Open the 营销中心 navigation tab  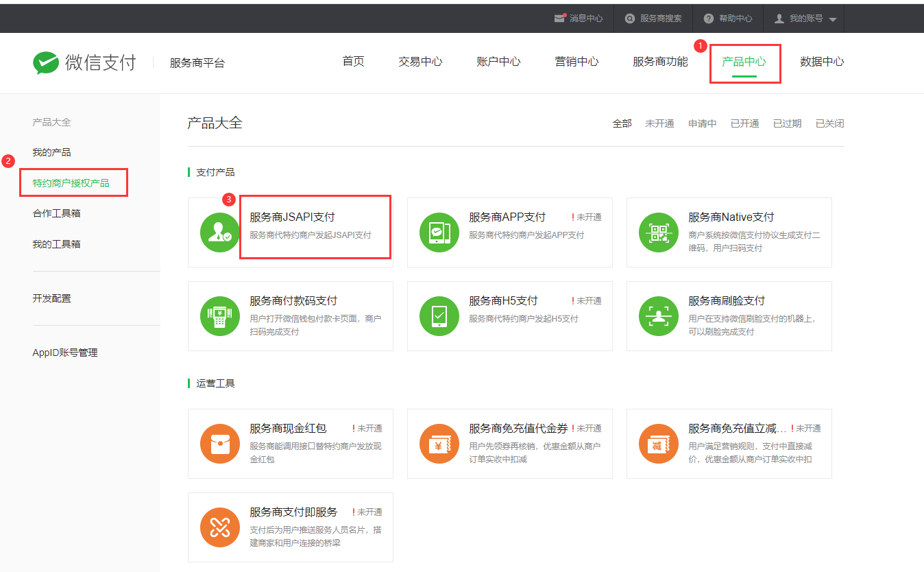pyautogui.click(x=576, y=62)
